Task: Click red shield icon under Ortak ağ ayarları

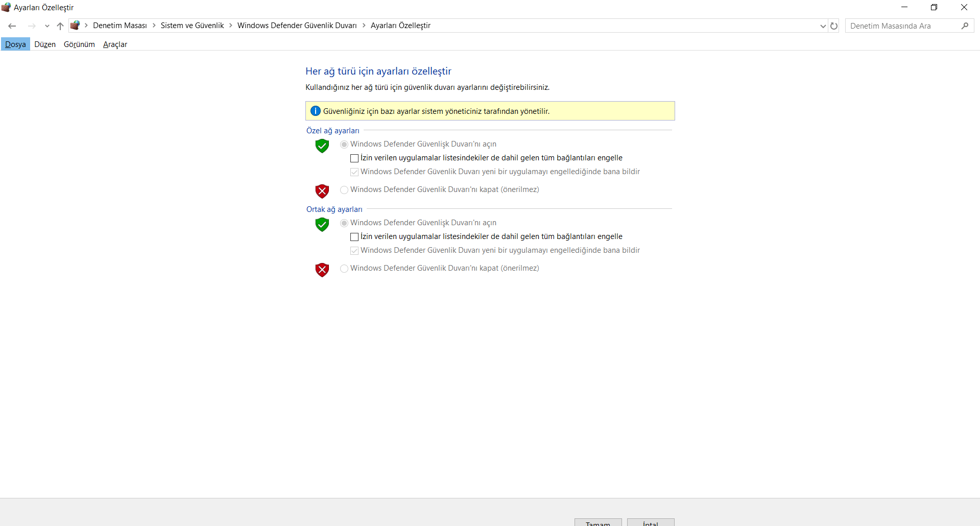Action: click(x=322, y=270)
